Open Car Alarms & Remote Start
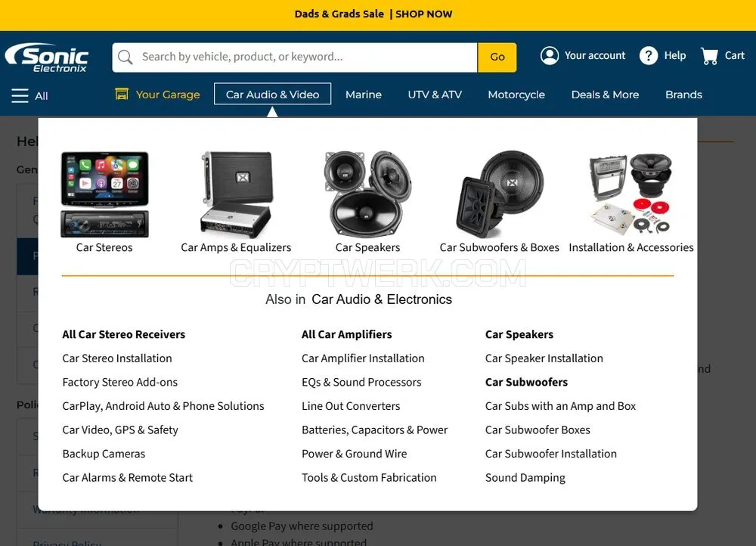 pos(127,477)
